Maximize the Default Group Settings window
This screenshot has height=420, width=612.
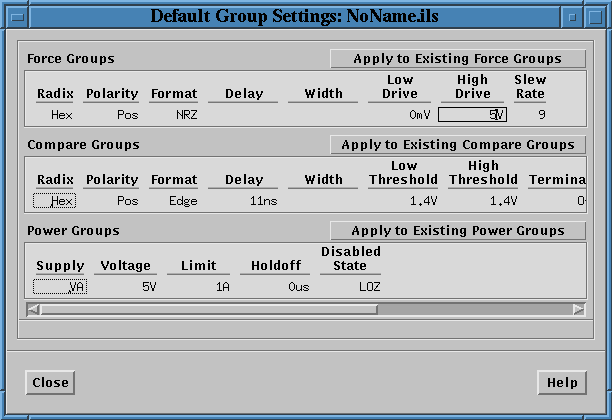pos(595,17)
